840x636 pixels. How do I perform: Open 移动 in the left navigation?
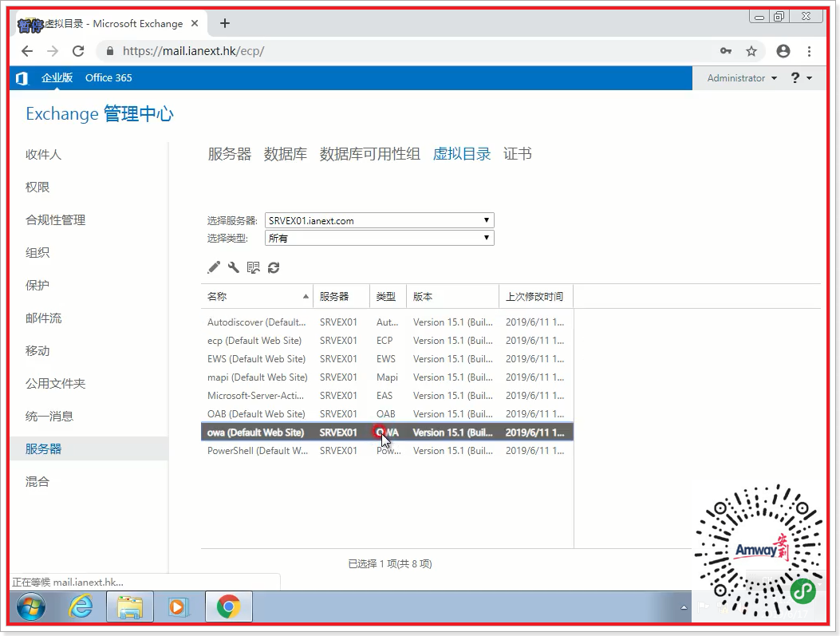pos(37,350)
